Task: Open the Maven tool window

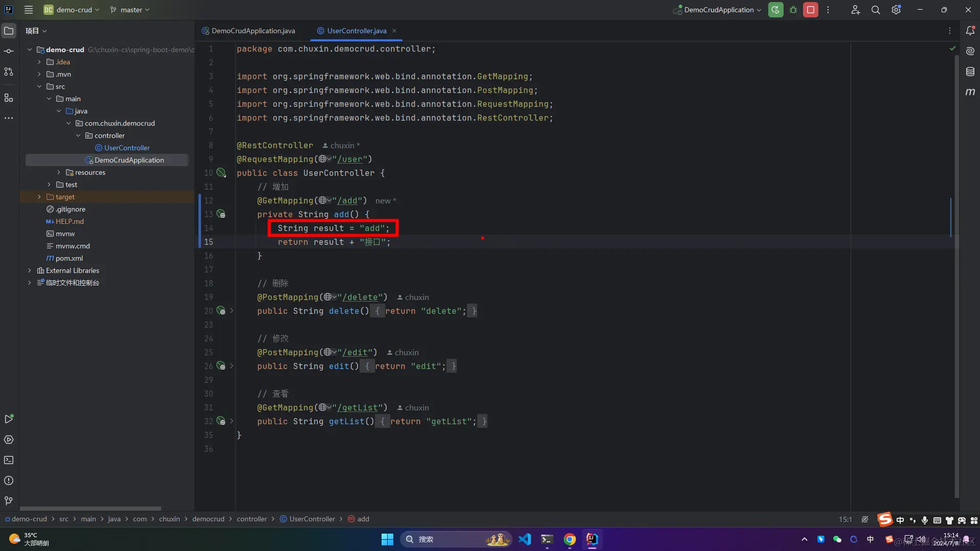Action: [x=970, y=92]
